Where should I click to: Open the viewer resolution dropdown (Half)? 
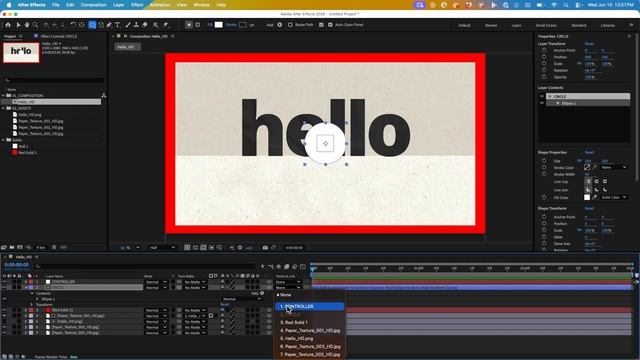tap(162, 247)
